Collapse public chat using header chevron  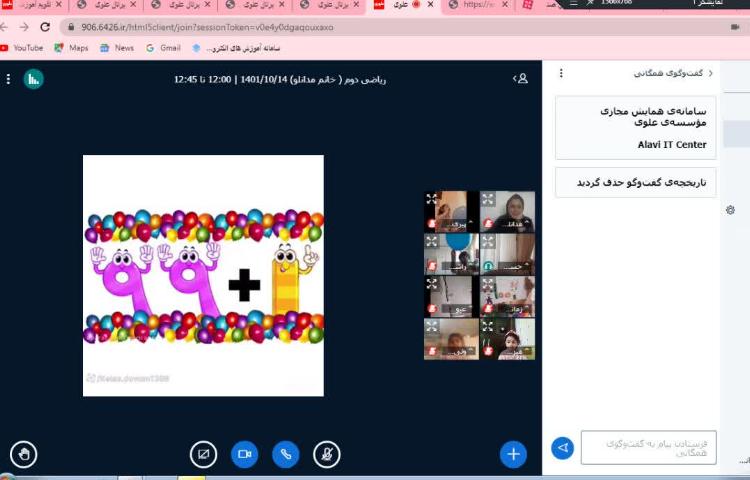pos(711,73)
